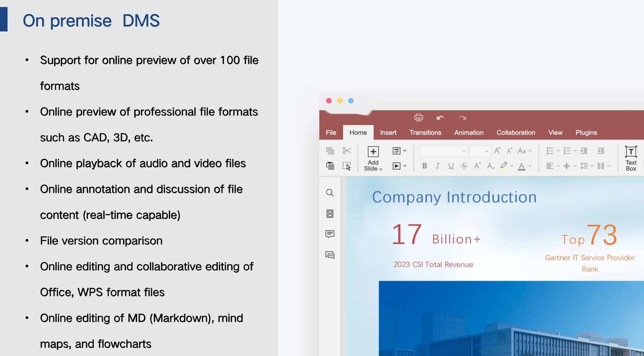Toggle superscript formatting
The height and width of the screenshot is (356, 644).
(477, 166)
